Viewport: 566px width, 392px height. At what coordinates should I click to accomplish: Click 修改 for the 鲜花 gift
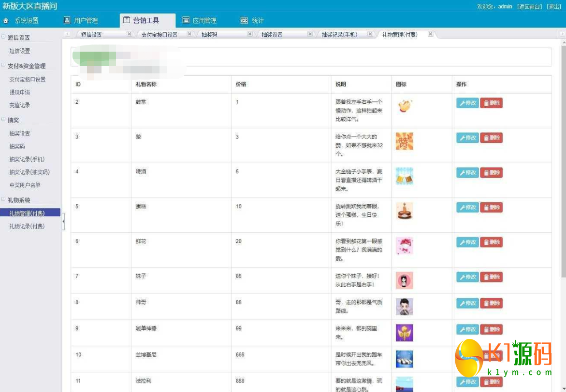(x=467, y=242)
